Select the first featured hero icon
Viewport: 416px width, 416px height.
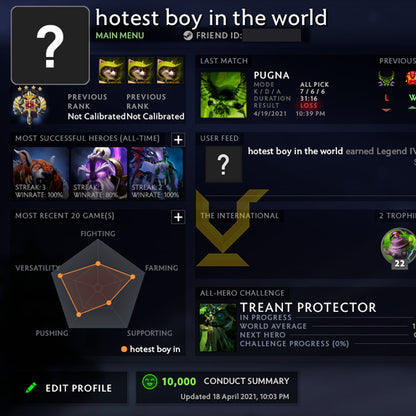pos(112,70)
